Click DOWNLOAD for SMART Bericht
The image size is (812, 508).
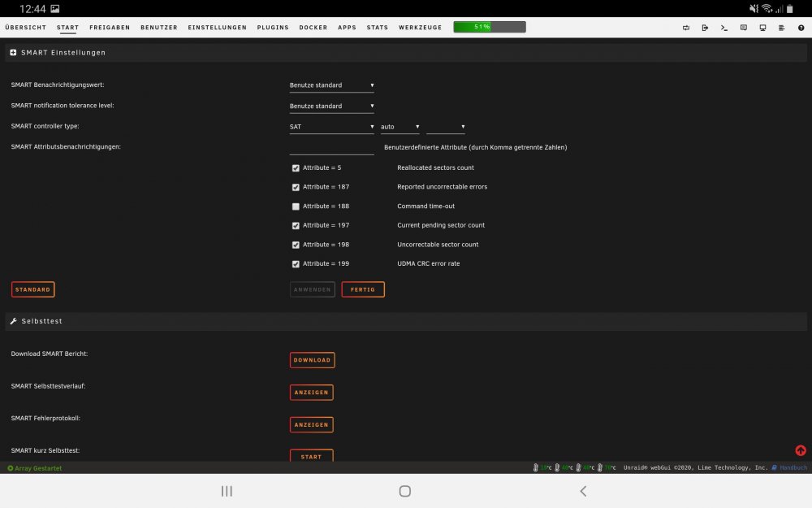(313, 360)
